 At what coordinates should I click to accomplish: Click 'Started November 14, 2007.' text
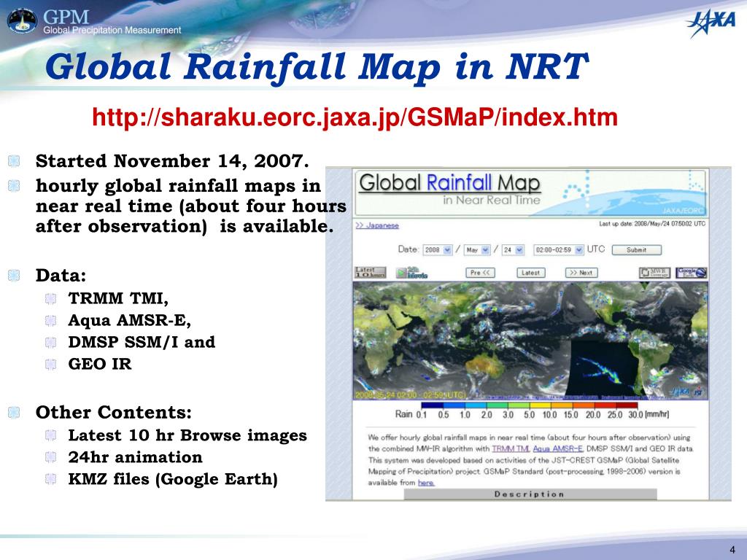(x=172, y=161)
